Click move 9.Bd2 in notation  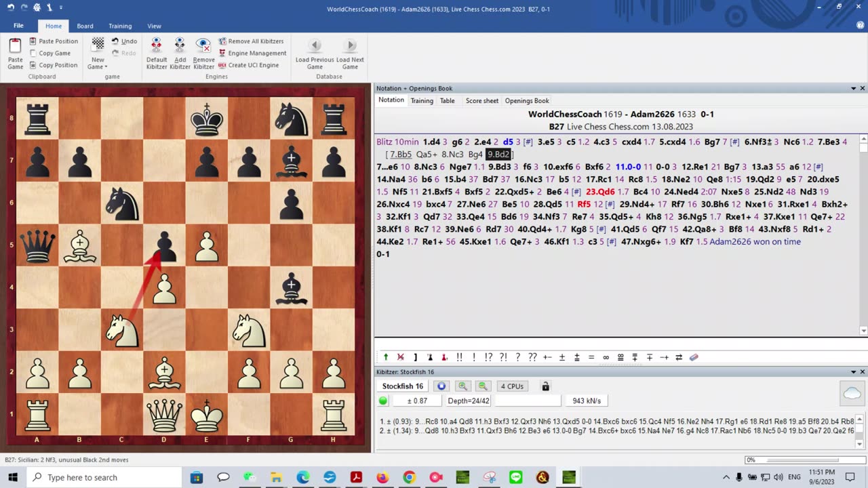pos(498,155)
